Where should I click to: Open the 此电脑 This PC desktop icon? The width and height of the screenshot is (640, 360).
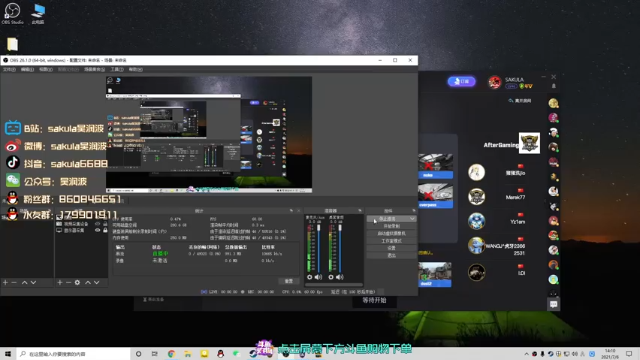coord(38,13)
